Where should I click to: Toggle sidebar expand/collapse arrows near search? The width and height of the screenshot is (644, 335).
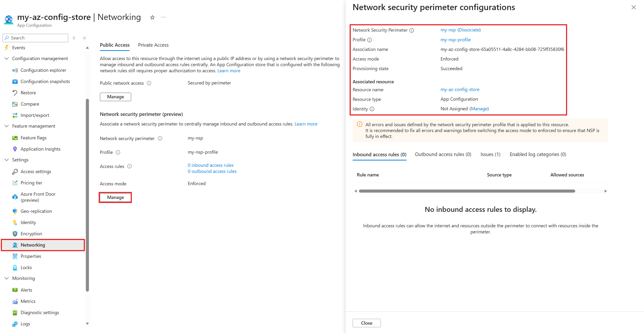pos(74,38)
